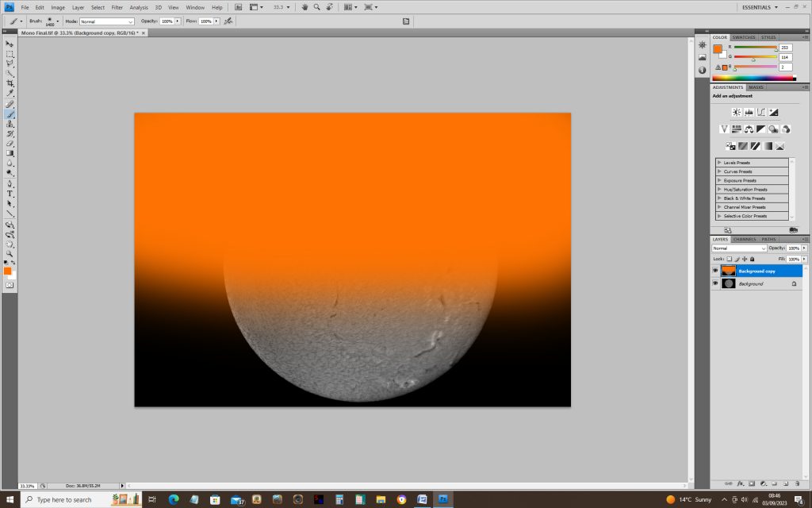
Task: Select the Eyedropper tool
Action: (x=10, y=94)
